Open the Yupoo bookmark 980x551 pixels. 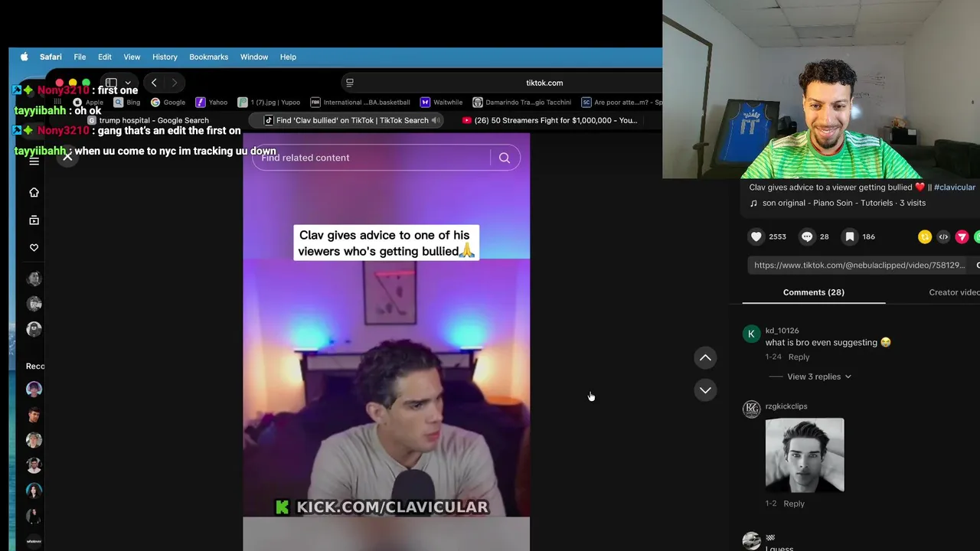(x=269, y=102)
